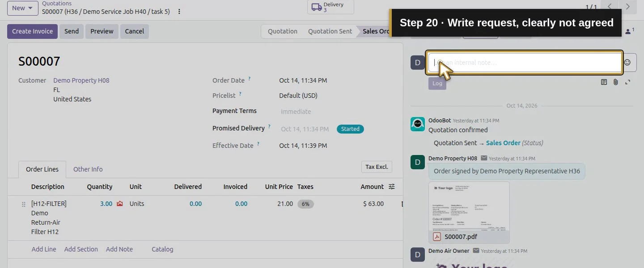Log the internal note

point(437,84)
